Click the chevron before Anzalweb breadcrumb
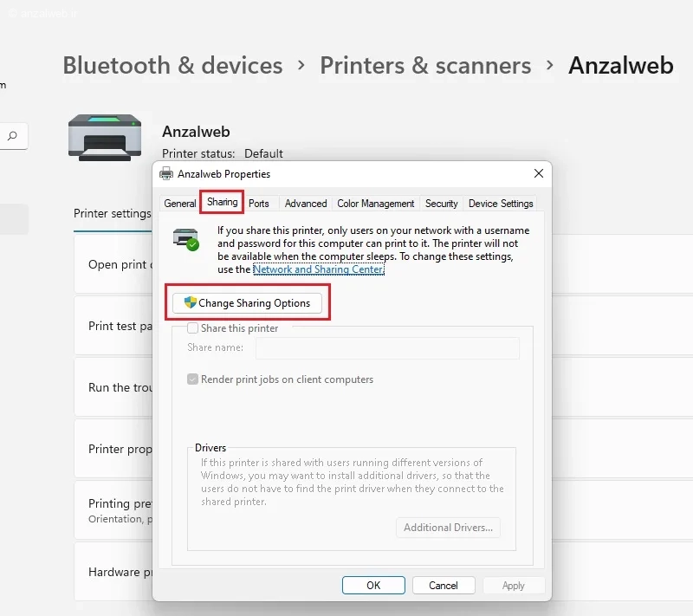Screen dimensions: 693x616 (x=549, y=65)
